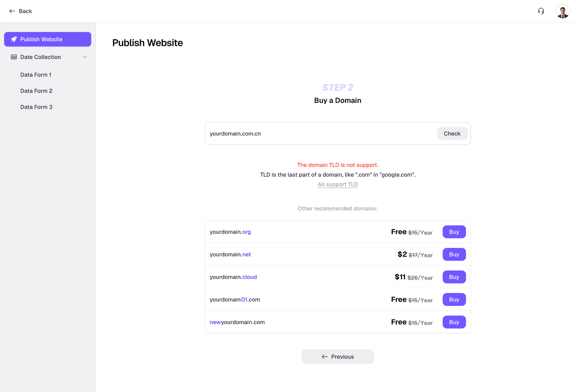The width and height of the screenshot is (579, 392).
Task: Open the user profile avatar
Action: 562,11
